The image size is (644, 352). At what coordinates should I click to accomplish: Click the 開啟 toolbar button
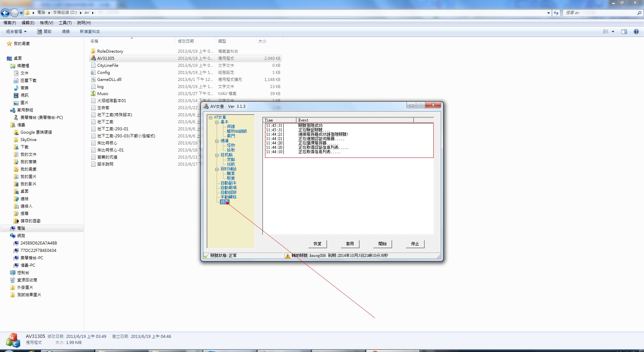pos(45,32)
